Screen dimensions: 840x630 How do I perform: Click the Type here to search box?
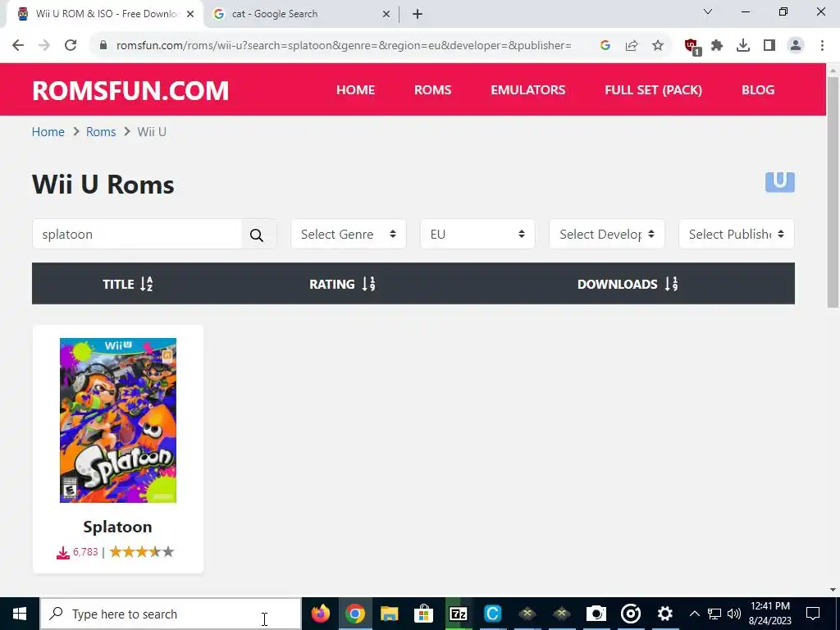pos(171,614)
